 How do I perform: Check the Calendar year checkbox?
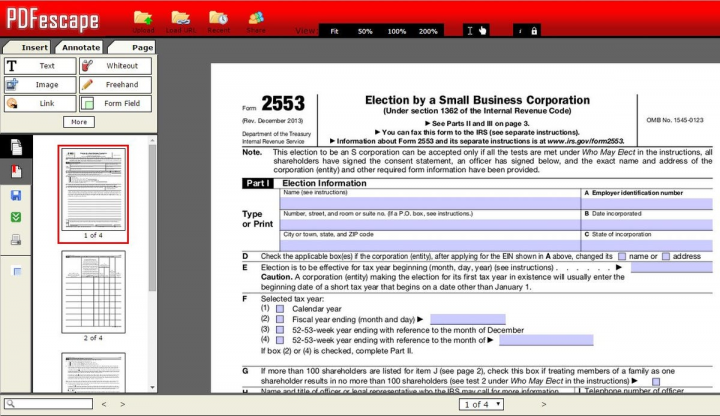[x=280, y=309]
